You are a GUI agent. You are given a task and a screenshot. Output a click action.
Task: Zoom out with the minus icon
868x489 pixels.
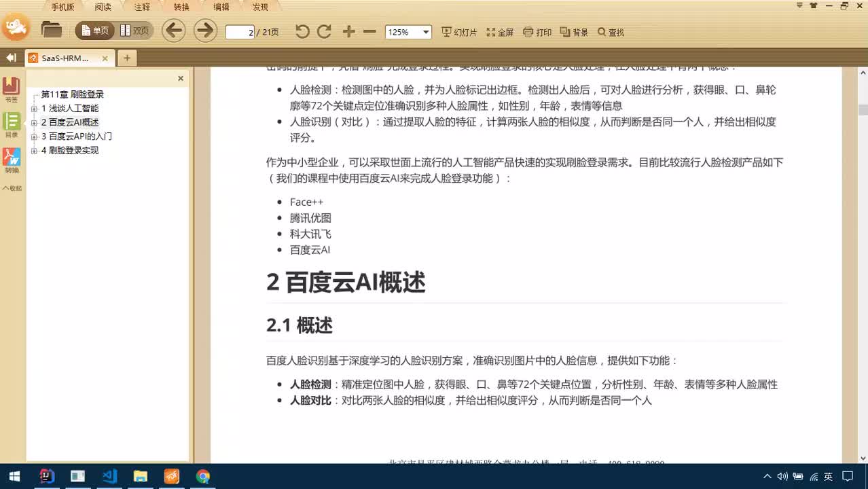369,31
